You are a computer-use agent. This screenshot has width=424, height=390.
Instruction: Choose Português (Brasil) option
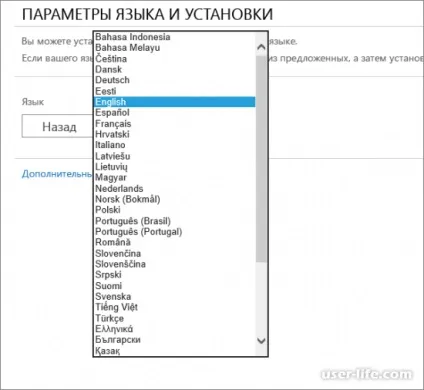coord(175,221)
